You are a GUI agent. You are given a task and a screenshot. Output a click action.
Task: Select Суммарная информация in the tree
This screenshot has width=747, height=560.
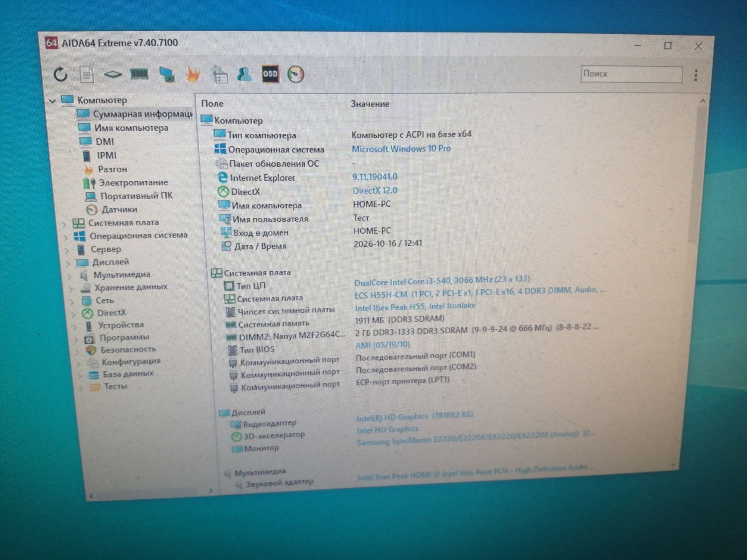135,114
